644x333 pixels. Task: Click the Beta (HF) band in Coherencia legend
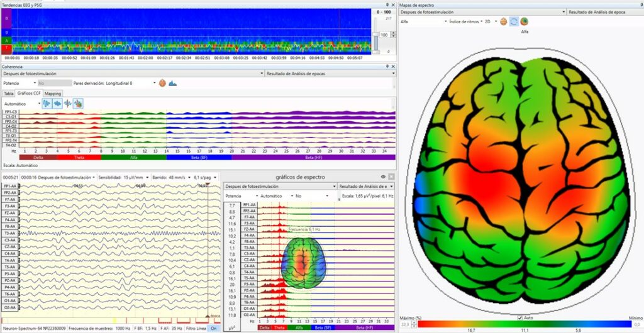click(x=313, y=157)
